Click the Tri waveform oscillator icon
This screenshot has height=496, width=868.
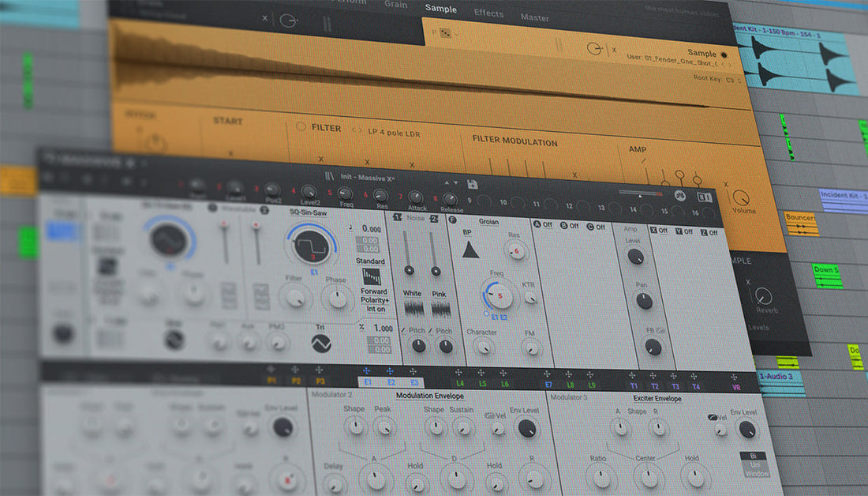[321, 344]
